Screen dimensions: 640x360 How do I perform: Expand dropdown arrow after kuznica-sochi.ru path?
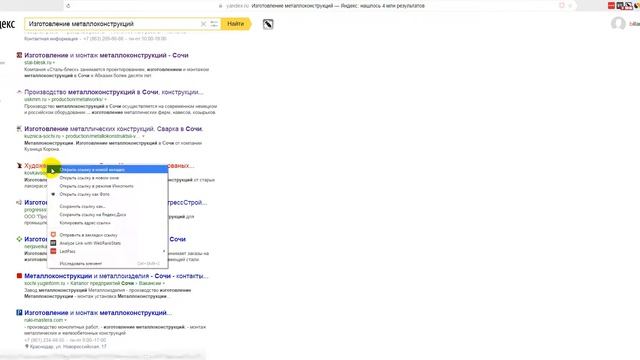pyautogui.click(x=143, y=136)
